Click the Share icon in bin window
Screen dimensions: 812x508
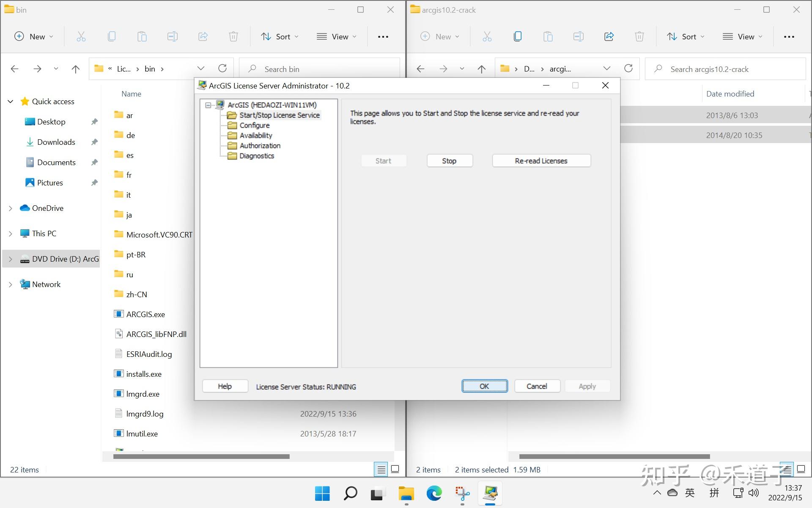pyautogui.click(x=203, y=37)
